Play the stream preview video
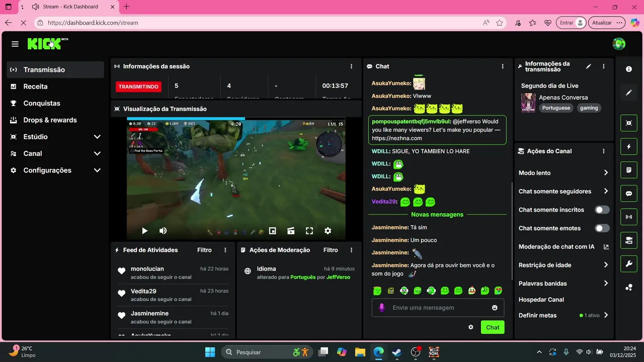Viewport: 644px width, 362px height. coord(144,231)
